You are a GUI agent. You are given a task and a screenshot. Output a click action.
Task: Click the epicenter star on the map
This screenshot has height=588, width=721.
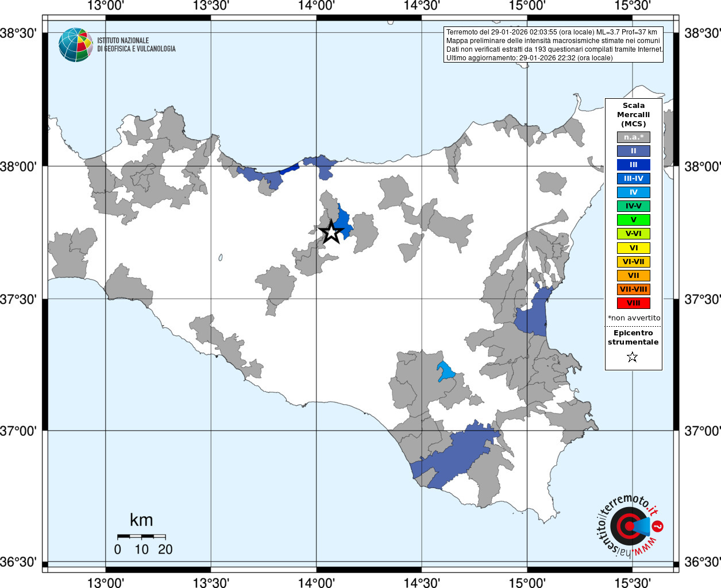(331, 232)
